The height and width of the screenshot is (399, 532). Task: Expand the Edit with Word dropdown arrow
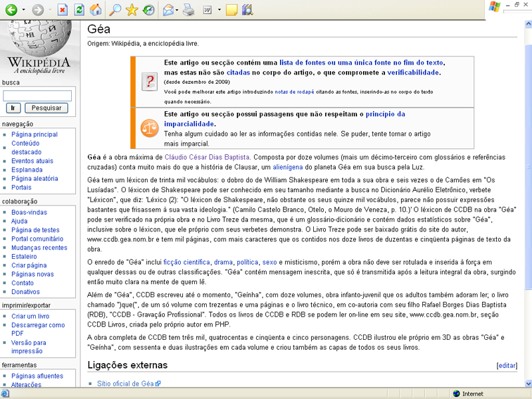pyautogui.click(x=217, y=10)
